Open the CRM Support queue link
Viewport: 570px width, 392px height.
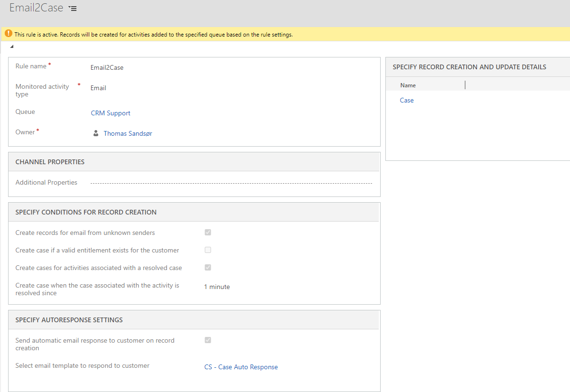tap(110, 113)
